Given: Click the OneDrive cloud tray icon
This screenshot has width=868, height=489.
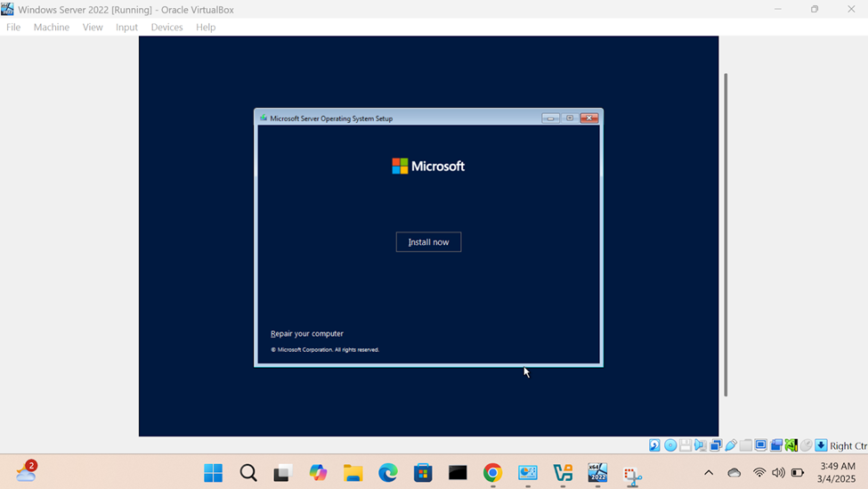Looking at the screenshot, I should click(x=734, y=473).
